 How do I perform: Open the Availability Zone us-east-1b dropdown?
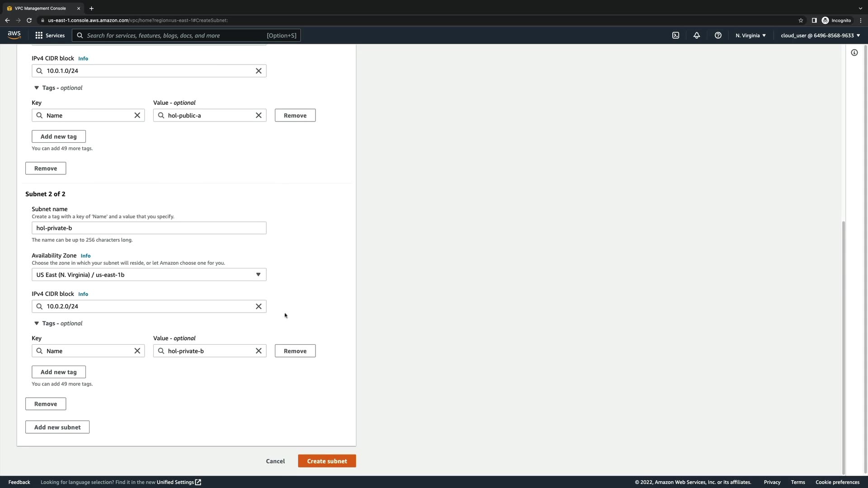click(149, 275)
